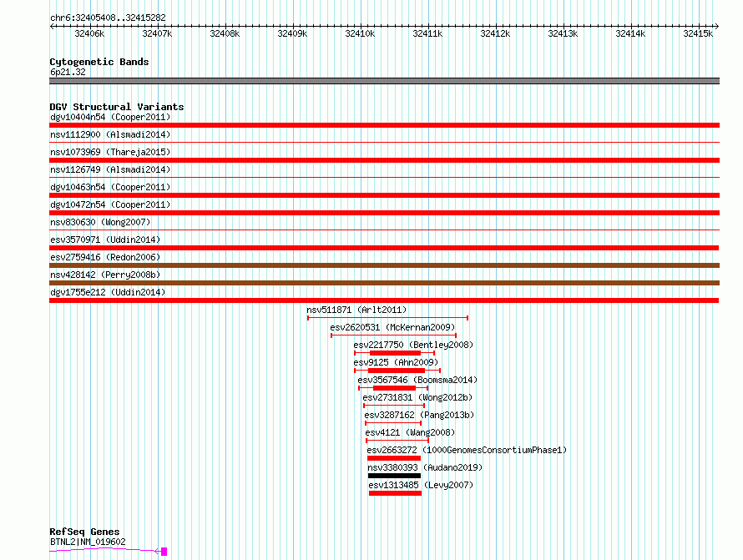This screenshot has height=560, width=743.
Task: Click esv2663272 (1000GenomesConsortiumPhase1) label
Action: pyautogui.click(x=467, y=450)
